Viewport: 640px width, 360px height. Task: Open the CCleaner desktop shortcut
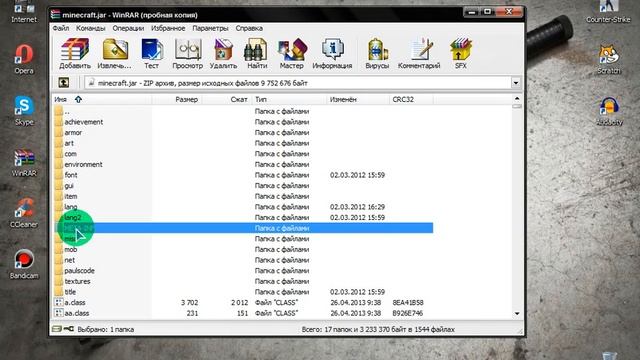pos(24,213)
